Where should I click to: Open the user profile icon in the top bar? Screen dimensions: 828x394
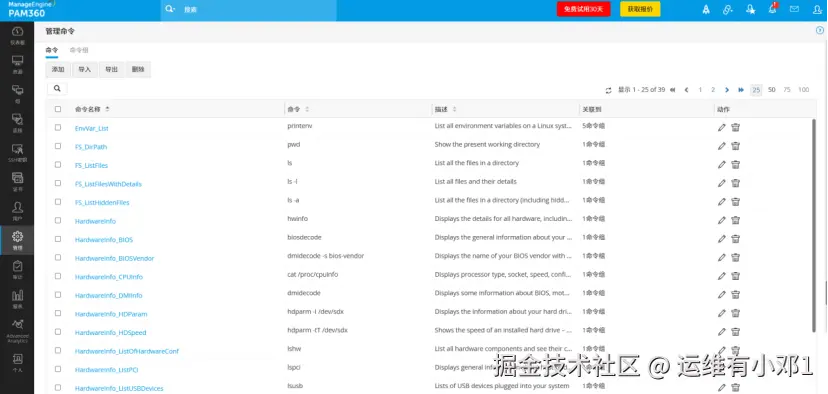(x=817, y=10)
